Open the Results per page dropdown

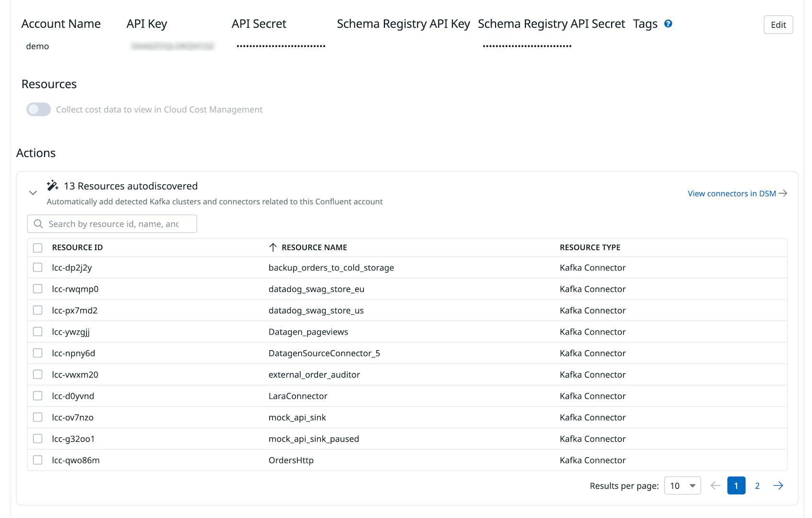point(682,485)
